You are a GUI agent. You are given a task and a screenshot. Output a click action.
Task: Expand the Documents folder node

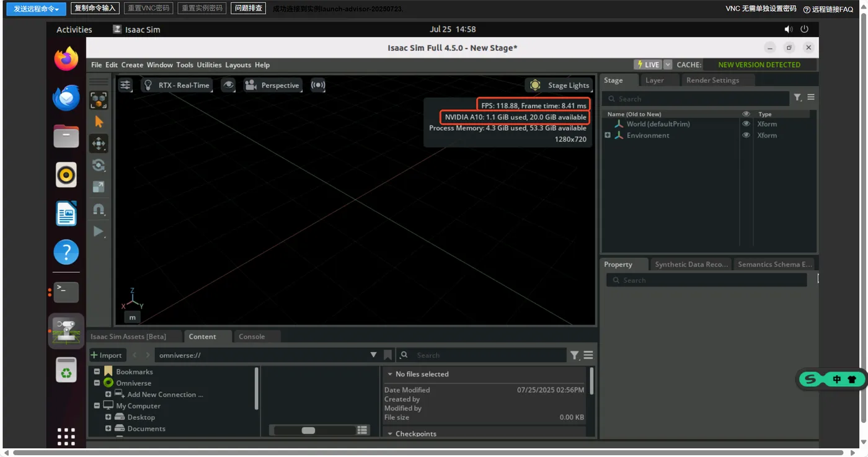[x=108, y=428]
